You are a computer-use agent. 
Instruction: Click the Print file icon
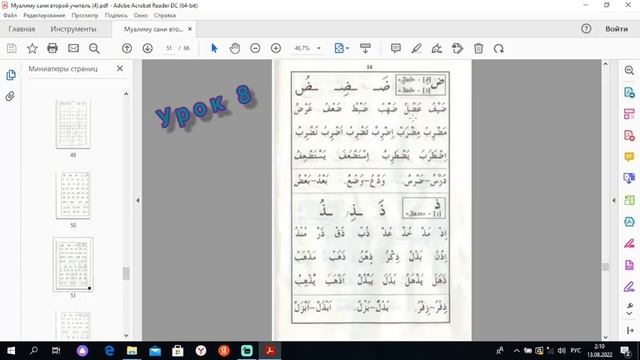click(52, 48)
